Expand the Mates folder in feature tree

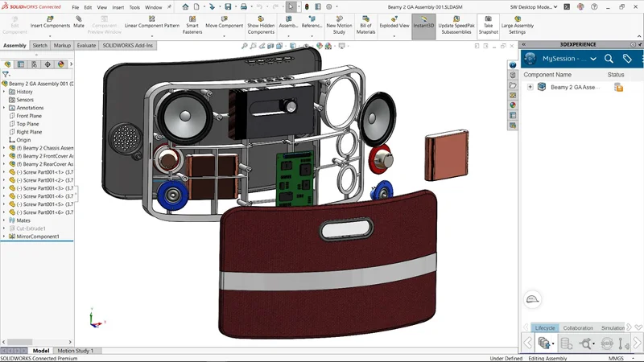[x=4, y=220]
